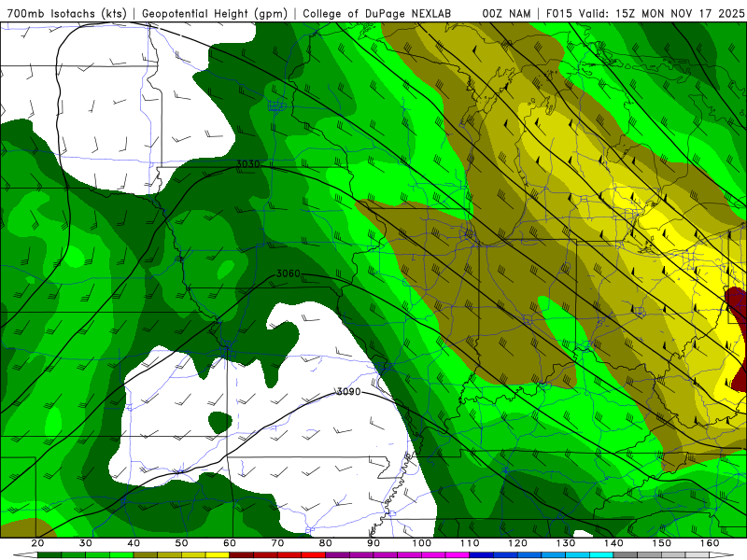Click the 60 value on the color scale
The height and width of the screenshot is (560, 747).
230,543
